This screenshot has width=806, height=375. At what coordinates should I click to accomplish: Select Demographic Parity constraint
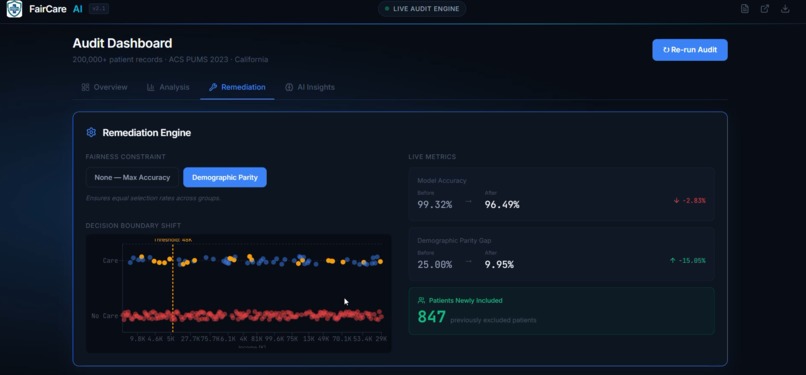pos(225,177)
